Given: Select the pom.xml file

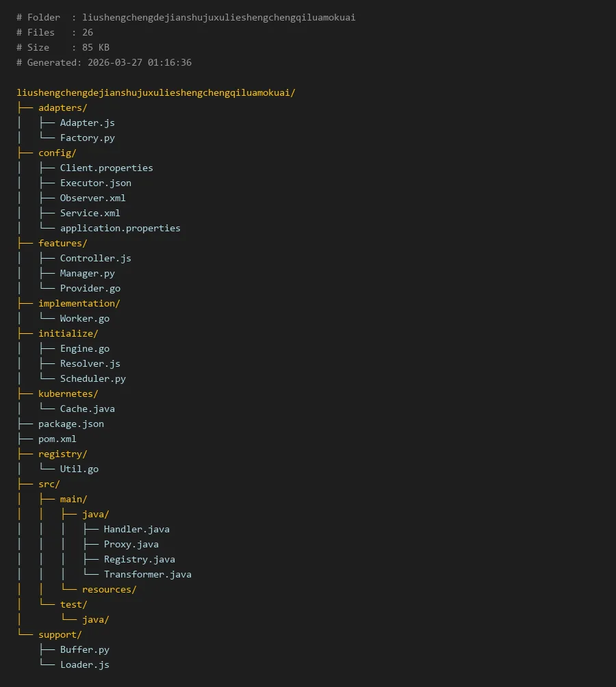Looking at the screenshot, I should tap(57, 439).
